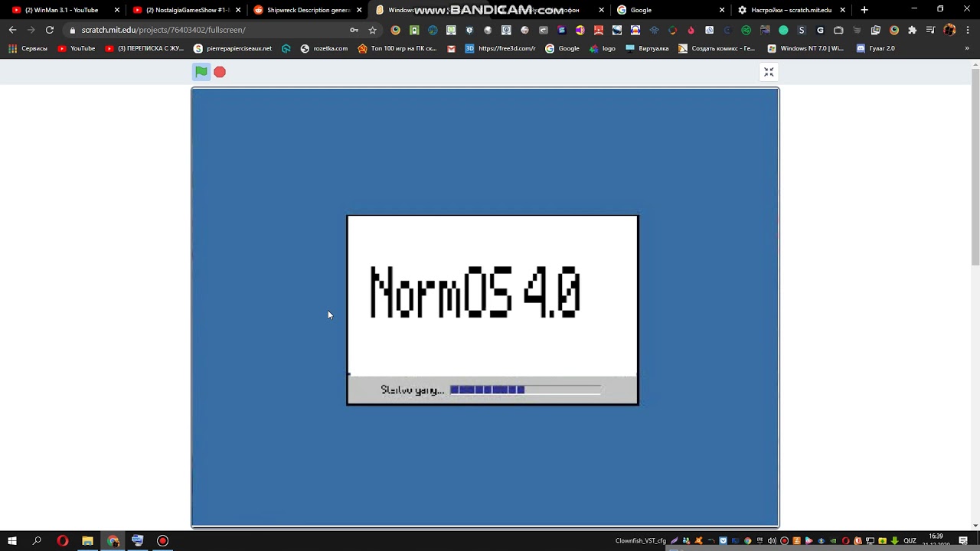The width and height of the screenshot is (980, 551).
Task: Exit fullscreen with the shrink arrows icon
Action: (769, 72)
